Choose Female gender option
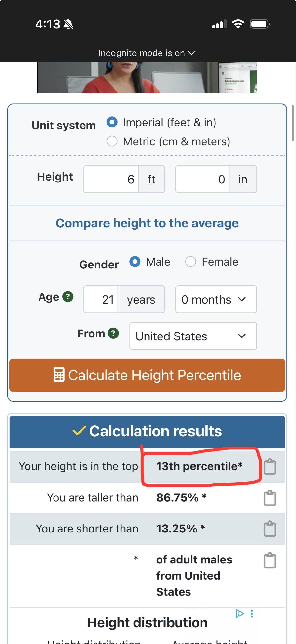 [x=190, y=262]
